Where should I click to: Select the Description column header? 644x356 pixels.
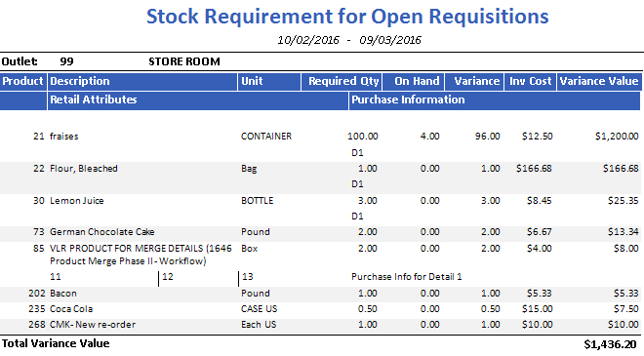[142, 81]
